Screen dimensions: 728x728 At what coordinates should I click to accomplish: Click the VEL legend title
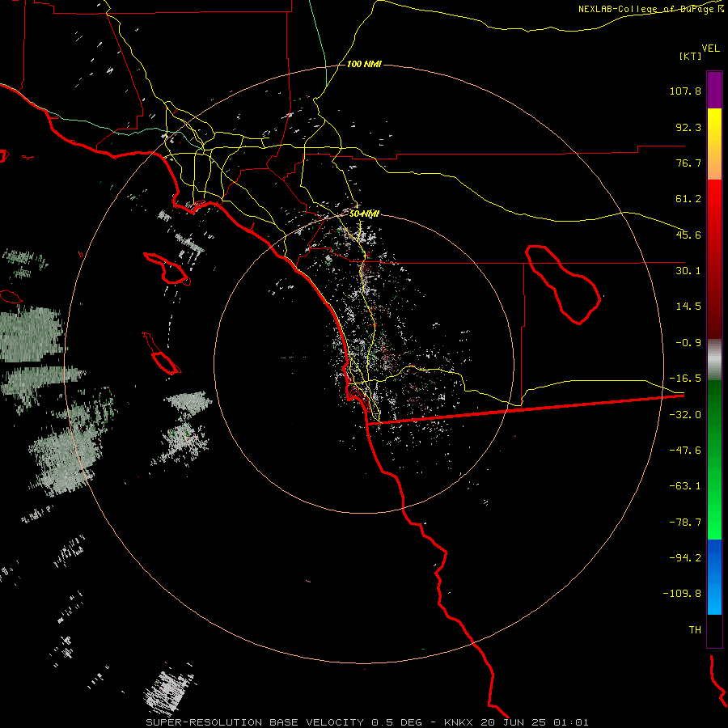710,48
